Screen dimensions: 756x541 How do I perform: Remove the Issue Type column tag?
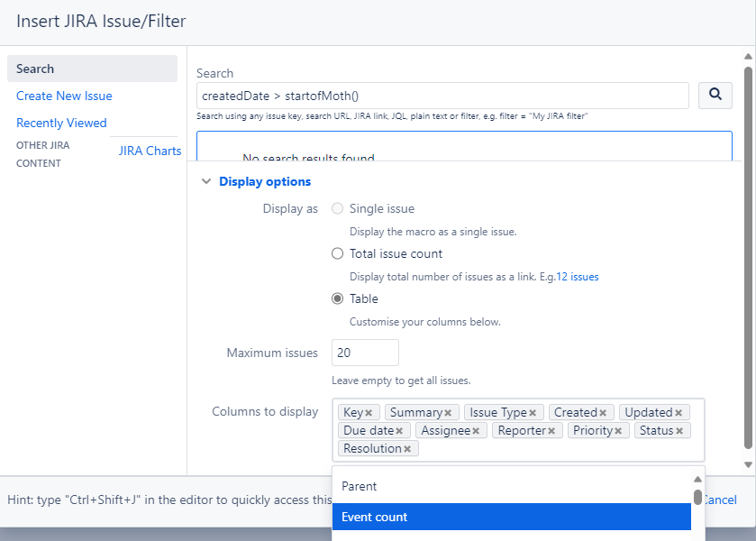533,413
